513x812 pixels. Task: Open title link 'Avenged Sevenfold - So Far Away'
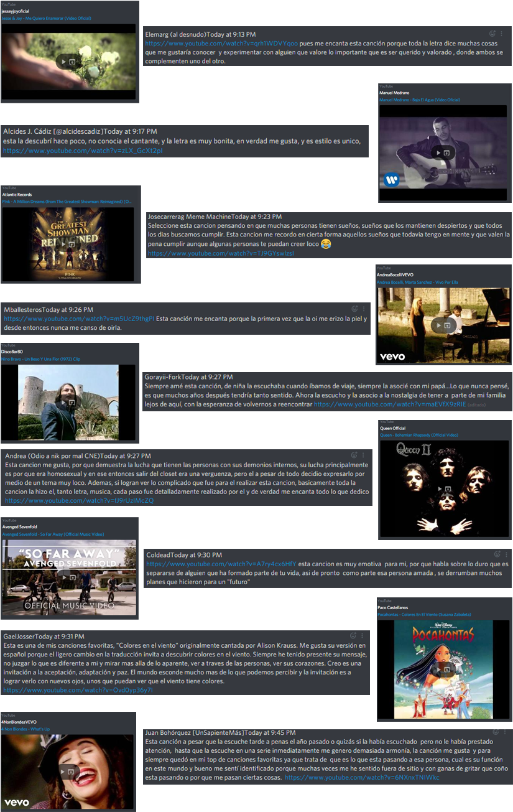click(53, 534)
